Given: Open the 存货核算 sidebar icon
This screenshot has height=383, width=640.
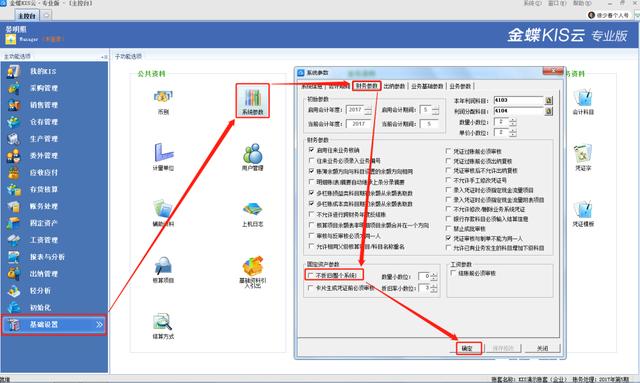Looking at the screenshot, I should click(13, 189).
